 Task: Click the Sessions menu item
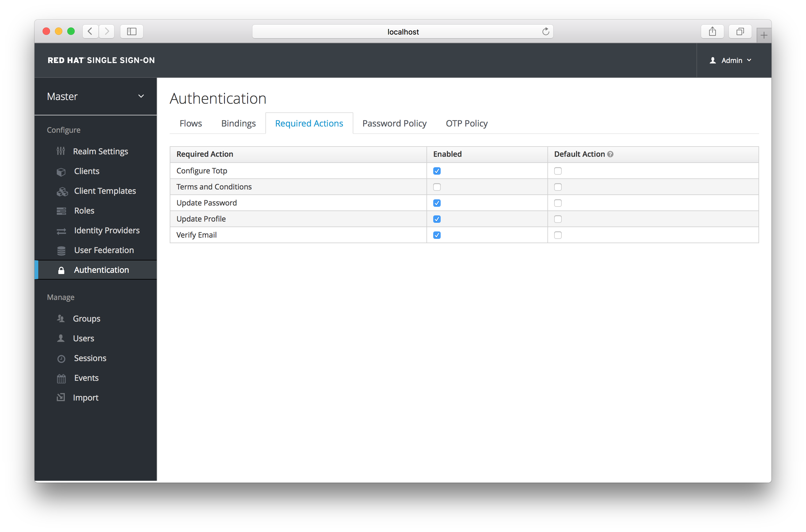click(90, 357)
